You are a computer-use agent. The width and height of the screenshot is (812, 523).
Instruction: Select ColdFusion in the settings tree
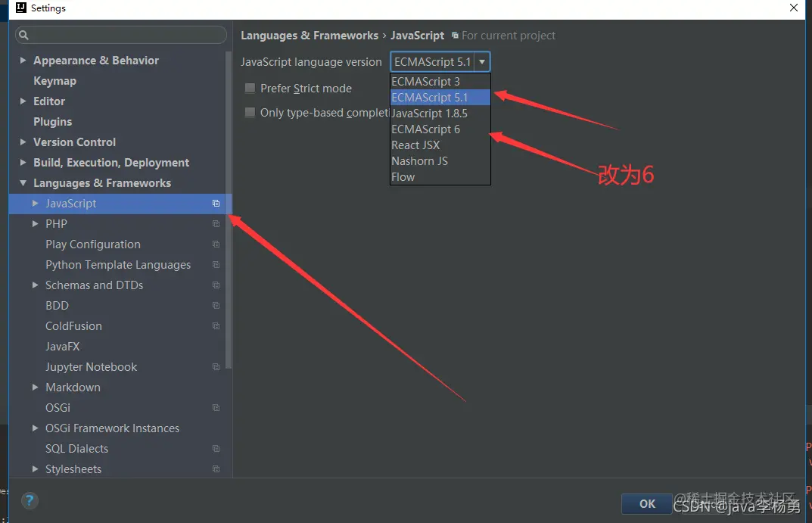point(73,326)
